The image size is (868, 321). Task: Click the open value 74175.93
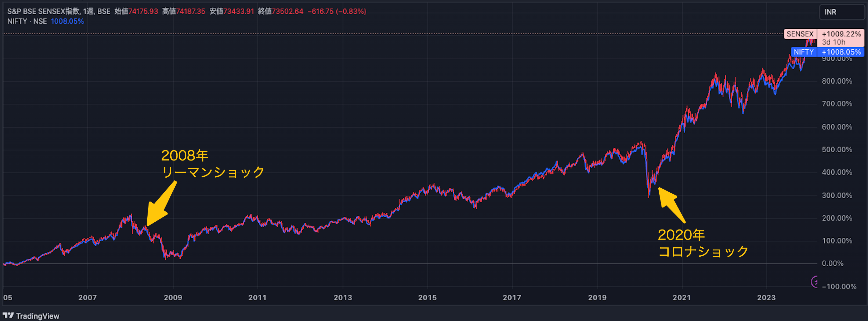click(x=143, y=12)
